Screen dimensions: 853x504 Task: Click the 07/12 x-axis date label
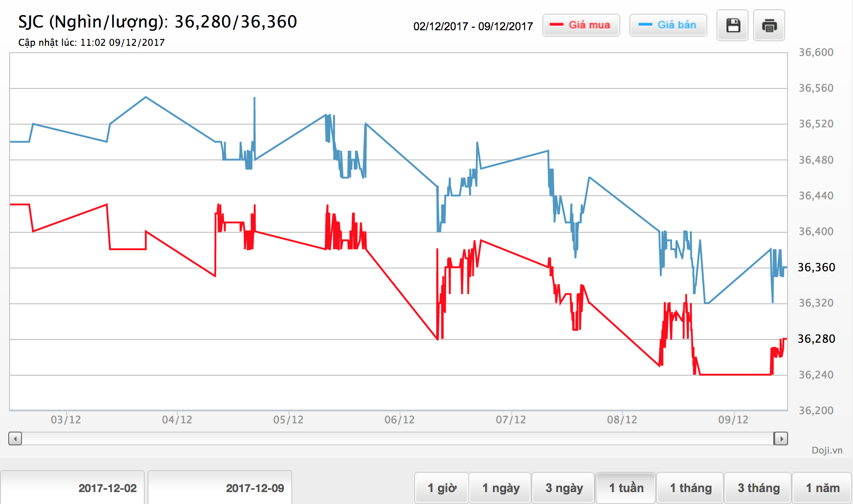(x=511, y=420)
